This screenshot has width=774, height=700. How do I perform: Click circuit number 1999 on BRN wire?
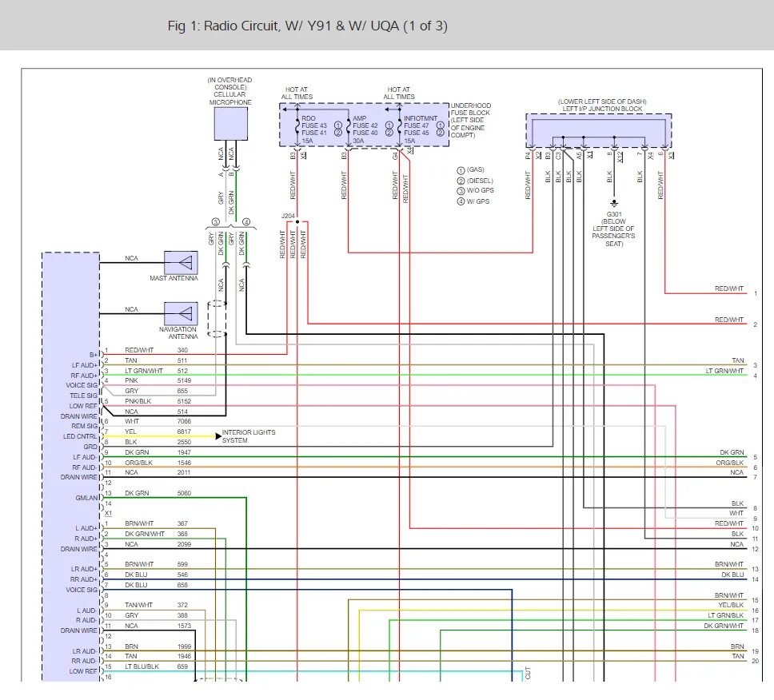(x=184, y=646)
